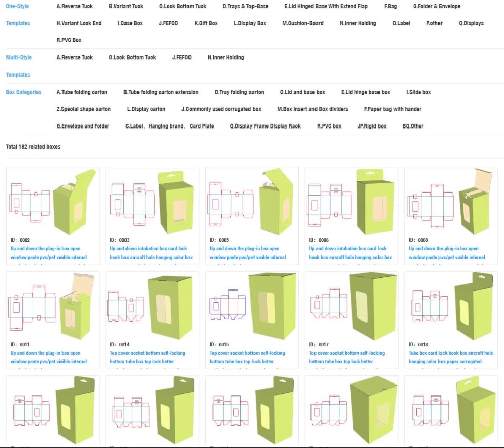The height and width of the screenshot is (448, 504).
Task: Browse Z.Special shape carton boxes
Action: 84,109
